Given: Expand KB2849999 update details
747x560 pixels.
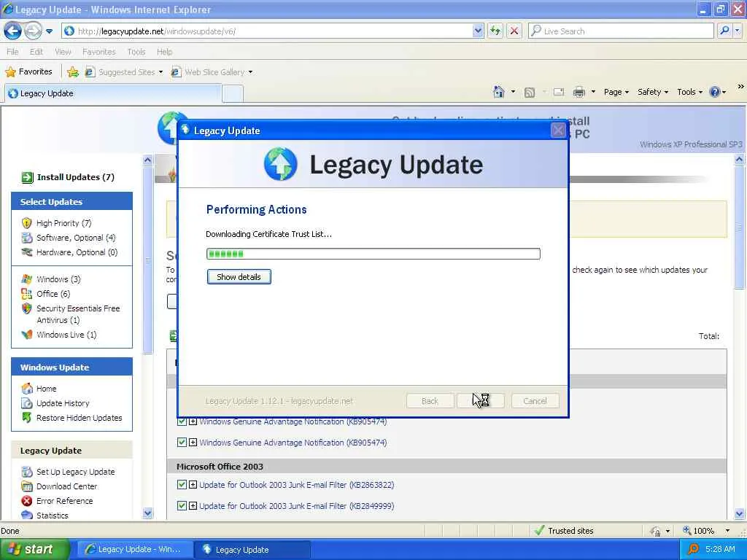Looking at the screenshot, I should tap(193, 506).
